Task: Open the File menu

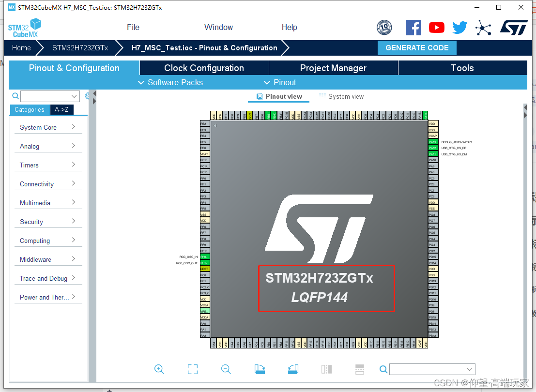Action: 133,27
